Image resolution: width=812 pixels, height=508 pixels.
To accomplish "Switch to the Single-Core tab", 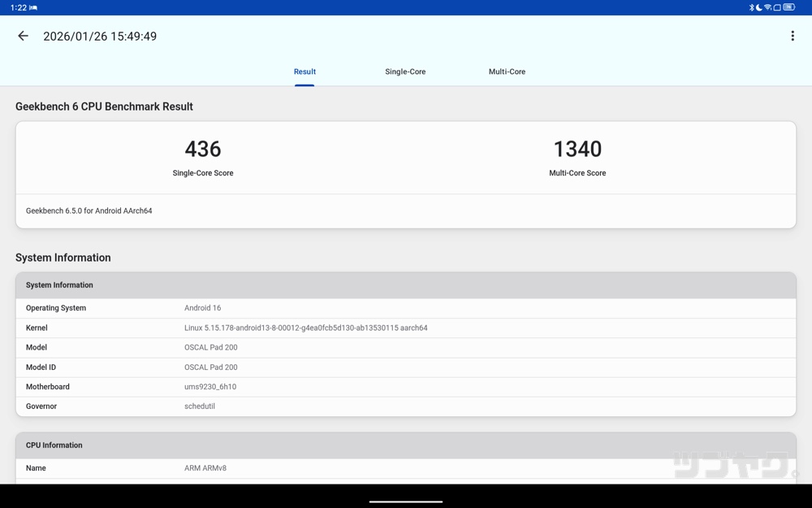I will click(405, 72).
